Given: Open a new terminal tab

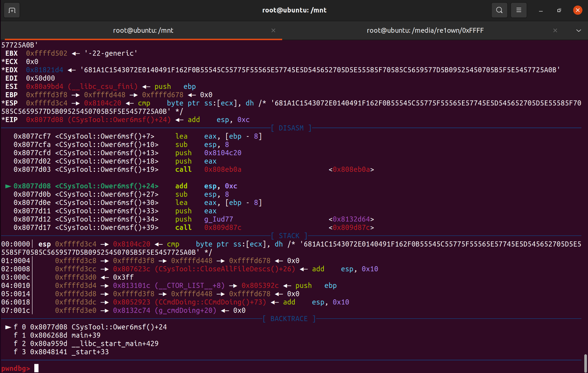Looking at the screenshot, I should pyautogui.click(x=12, y=10).
